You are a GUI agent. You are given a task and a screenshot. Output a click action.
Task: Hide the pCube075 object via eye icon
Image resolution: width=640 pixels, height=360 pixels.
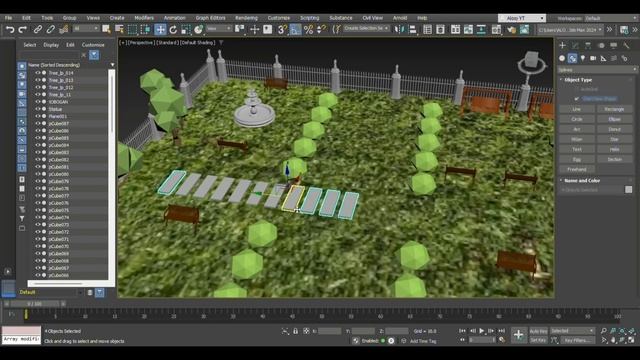click(x=38, y=210)
